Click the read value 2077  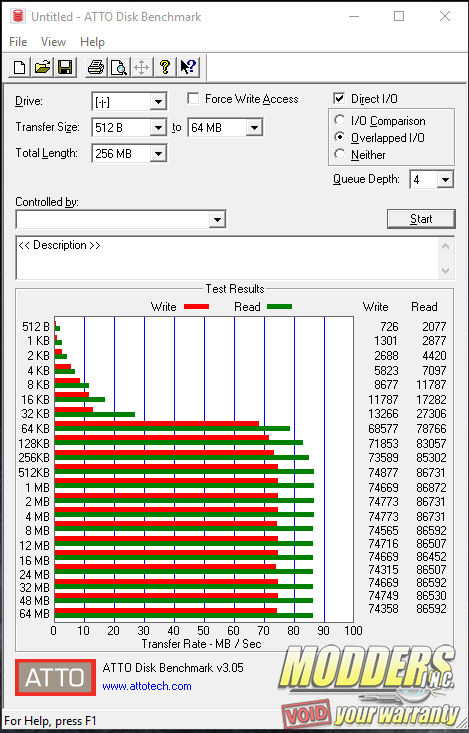(434, 327)
